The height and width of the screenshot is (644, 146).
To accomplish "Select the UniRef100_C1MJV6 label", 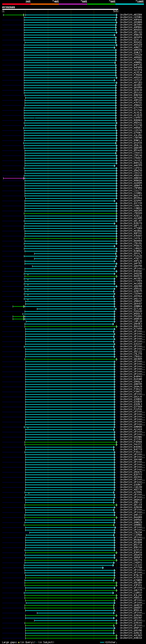I will click(131, 130).
